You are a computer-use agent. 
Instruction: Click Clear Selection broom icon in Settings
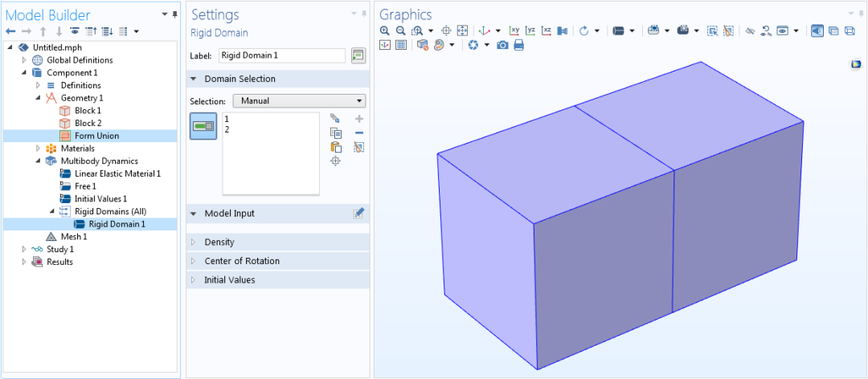pyautogui.click(x=359, y=147)
